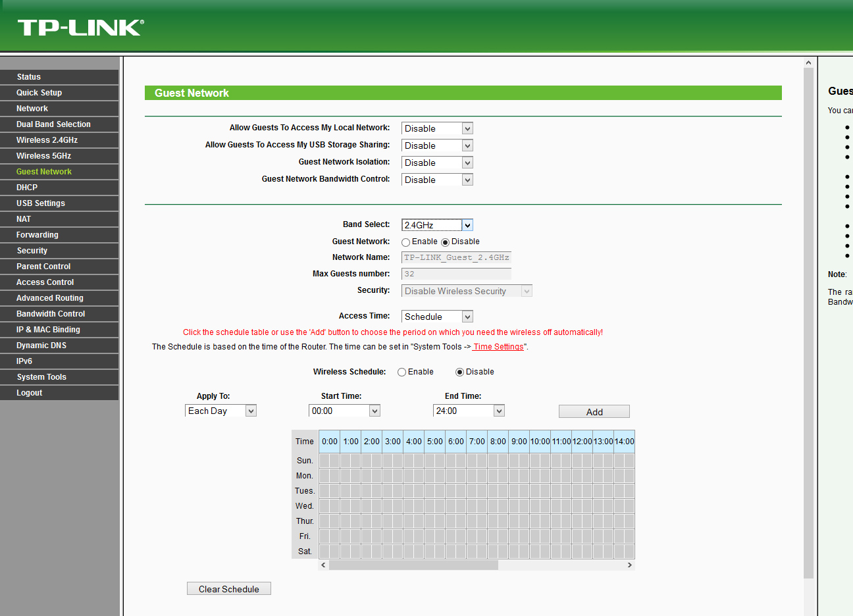The width and height of the screenshot is (853, 616).
Task: Enable the Wireless Schedule radio button
Action: click(401, 372)
